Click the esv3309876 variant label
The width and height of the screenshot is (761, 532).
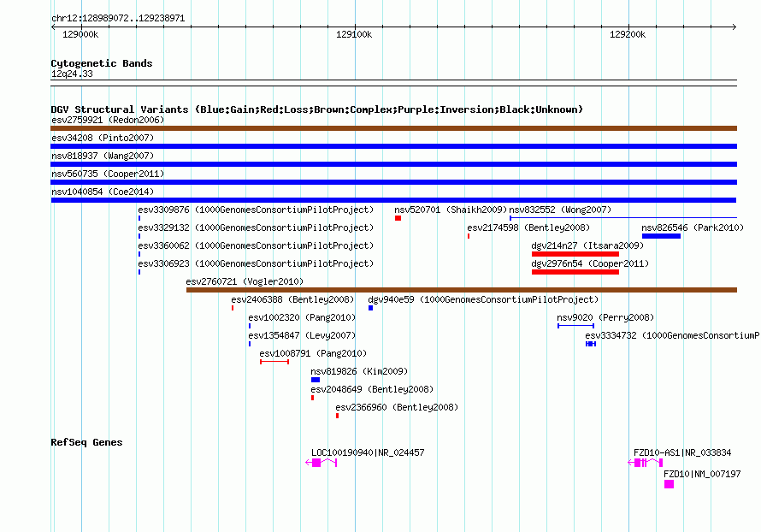tap(256, 210)
